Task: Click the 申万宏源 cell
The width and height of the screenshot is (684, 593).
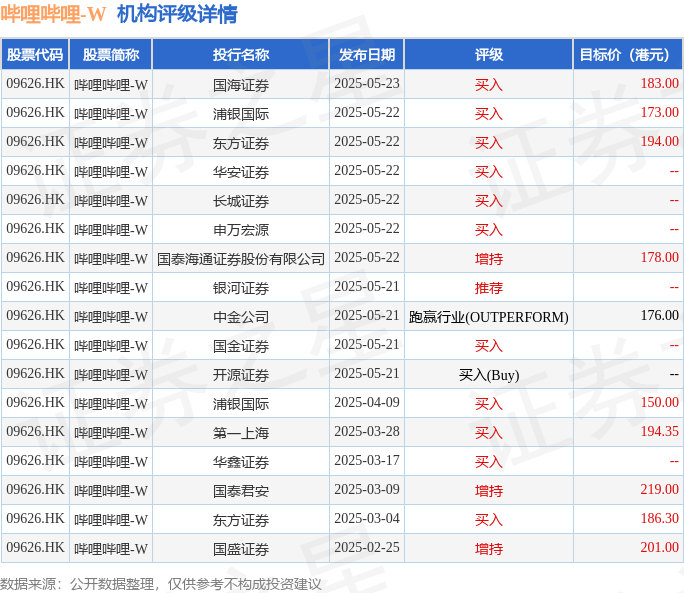Action: pyautogui.click(x=241, y=230)
